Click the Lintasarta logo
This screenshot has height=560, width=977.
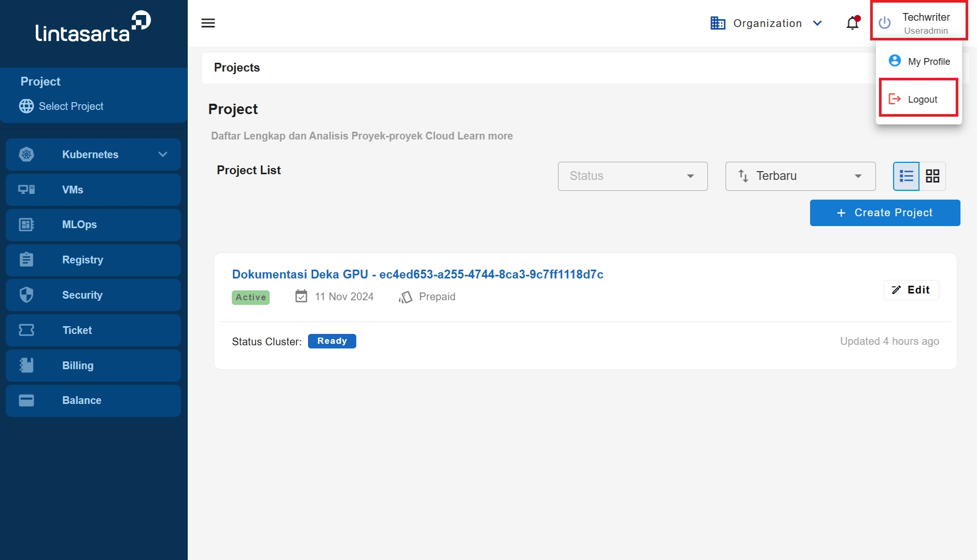click(93, 27)
